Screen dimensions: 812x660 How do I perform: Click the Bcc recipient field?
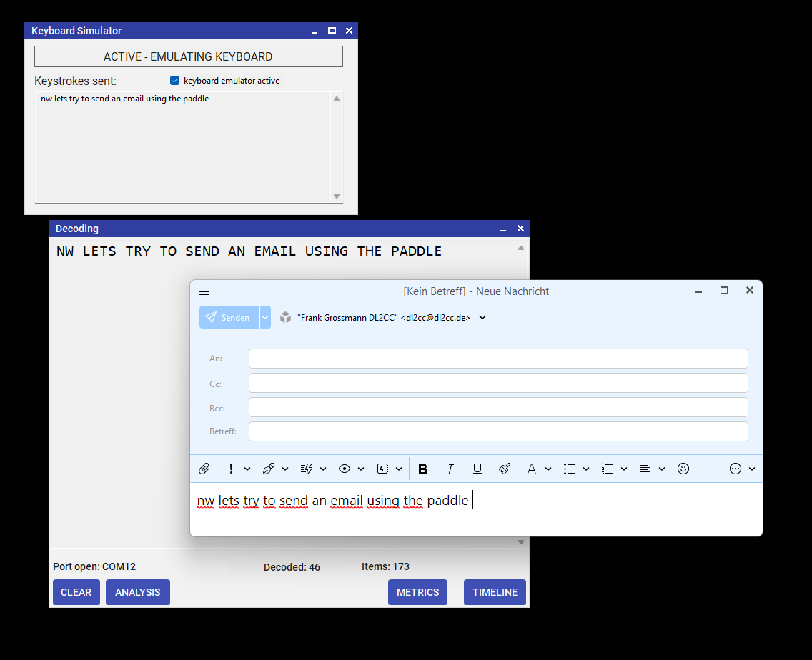498,407
